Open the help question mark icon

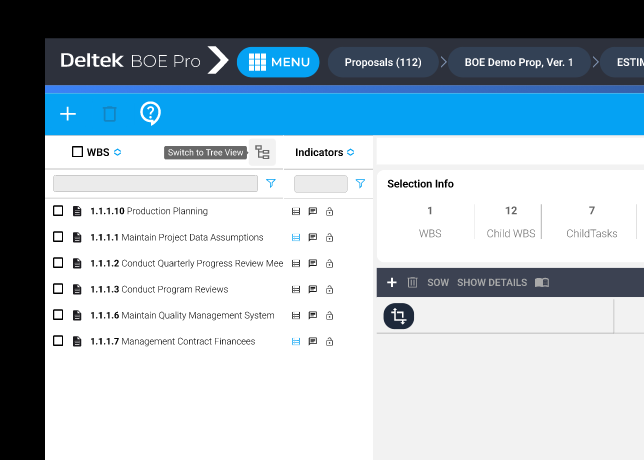pyautogui.click(x=150, y=113)
